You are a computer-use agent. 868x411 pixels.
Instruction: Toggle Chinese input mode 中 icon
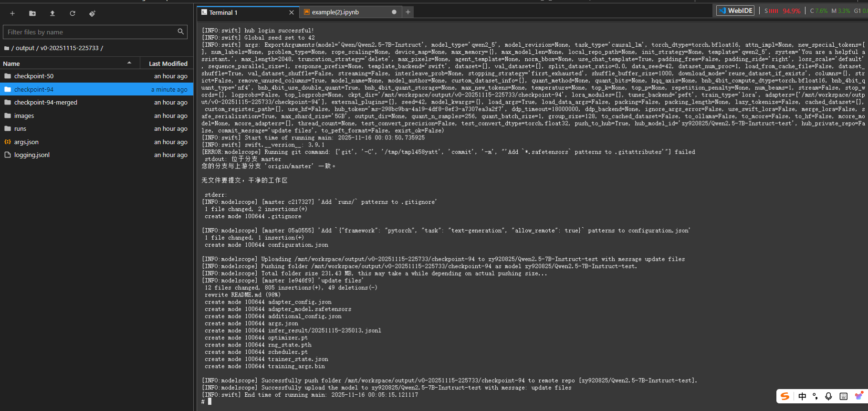pos(802,396)
